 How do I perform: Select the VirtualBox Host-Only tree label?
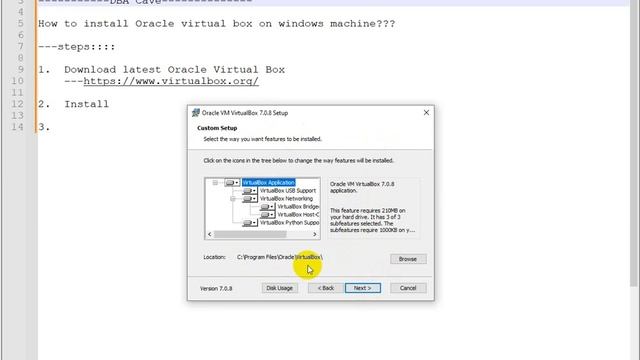pyautogui.click(x=298, y=215)
